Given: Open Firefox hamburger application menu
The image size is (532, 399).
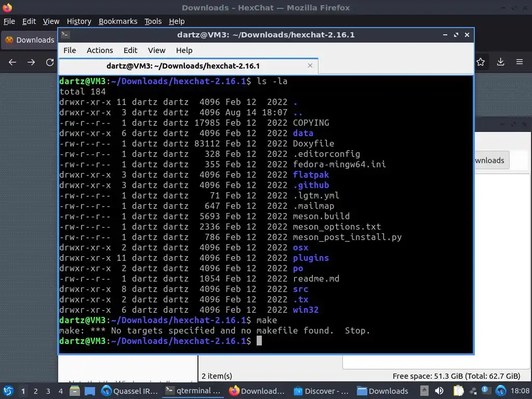Looking at the screenshot, I should 520,62.
